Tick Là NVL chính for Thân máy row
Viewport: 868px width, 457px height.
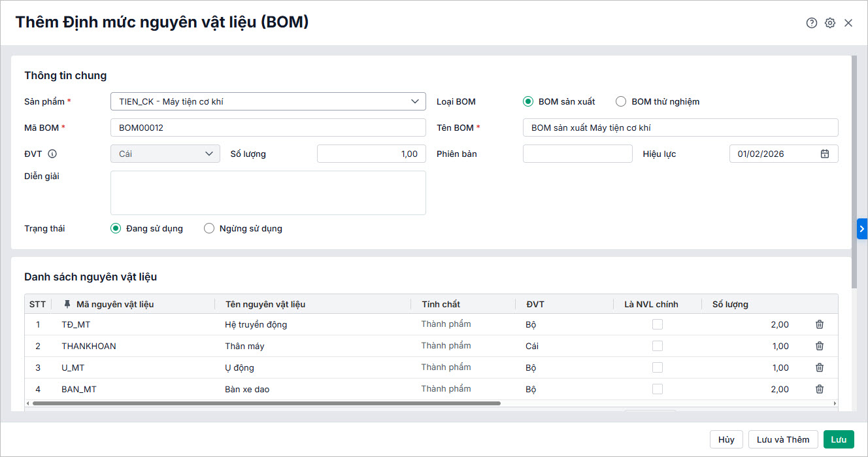click(x=658, y=346)
